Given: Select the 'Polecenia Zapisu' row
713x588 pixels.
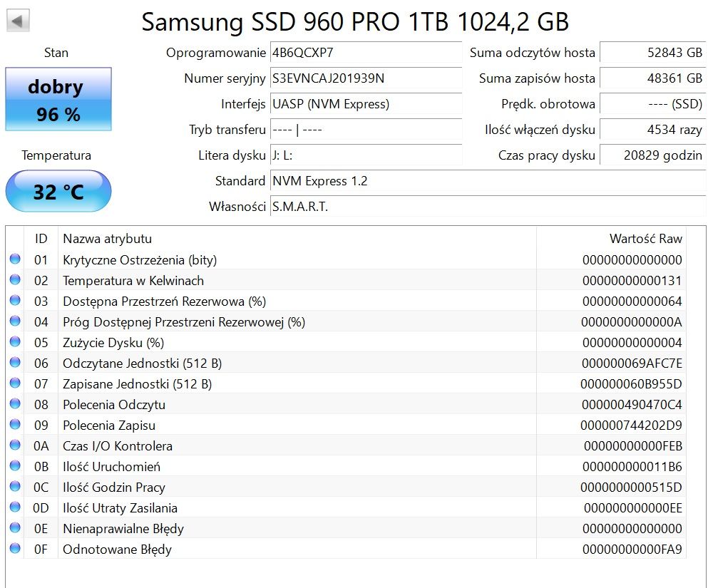Looking at the screenshot, I should point(346,425).
